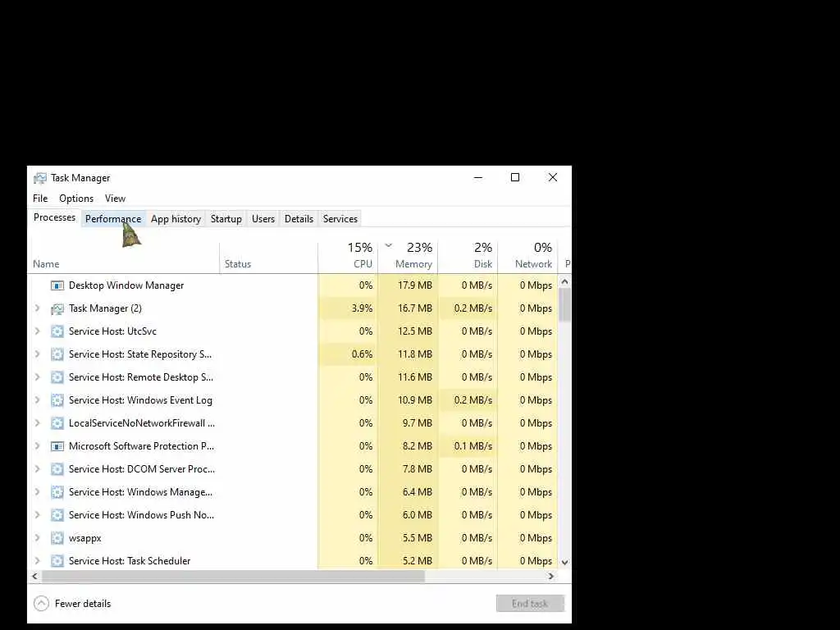This screenshot has height=630, width=840.
Task: Click the Service Host: UtcSvc gear icon
Action: [x=57, y=331]
